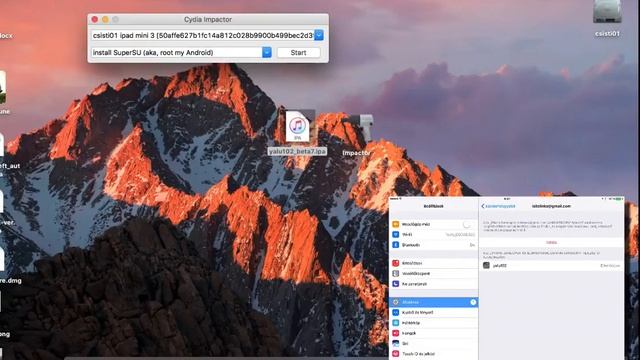Select the yalu102 app row icon
640x360 pixels.
click(486, 265)
